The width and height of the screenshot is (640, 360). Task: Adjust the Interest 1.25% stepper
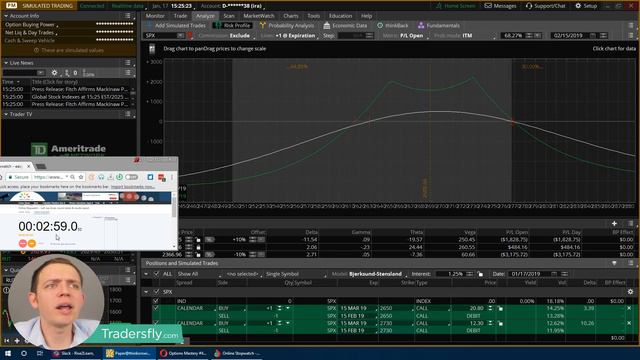[x=470, y=274]
